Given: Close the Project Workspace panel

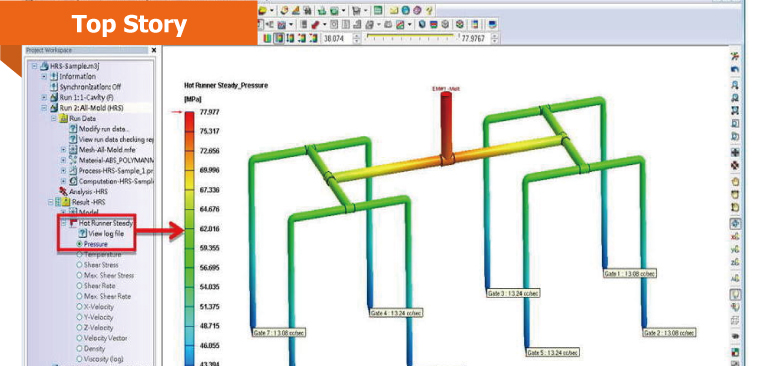Looking at the screenshot, I should (x=154, y=50).
